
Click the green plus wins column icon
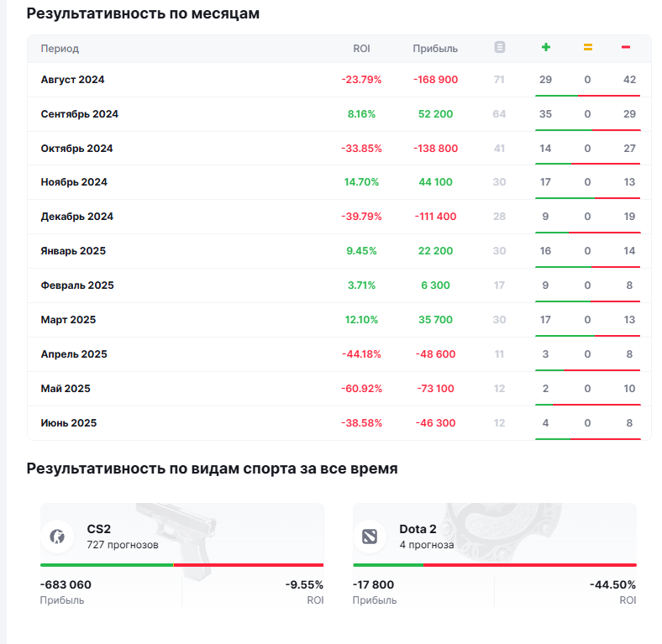pos(546,48)
